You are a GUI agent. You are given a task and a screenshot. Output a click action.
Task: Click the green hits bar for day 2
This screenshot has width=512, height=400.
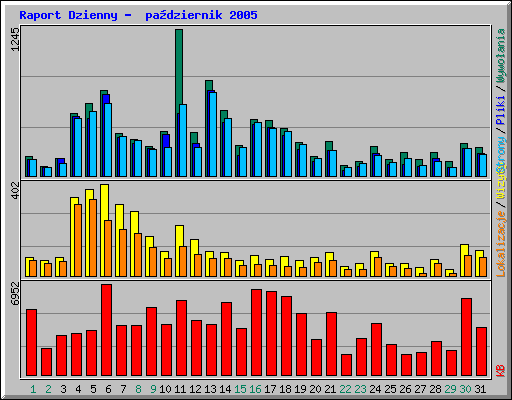click(42, 171)
